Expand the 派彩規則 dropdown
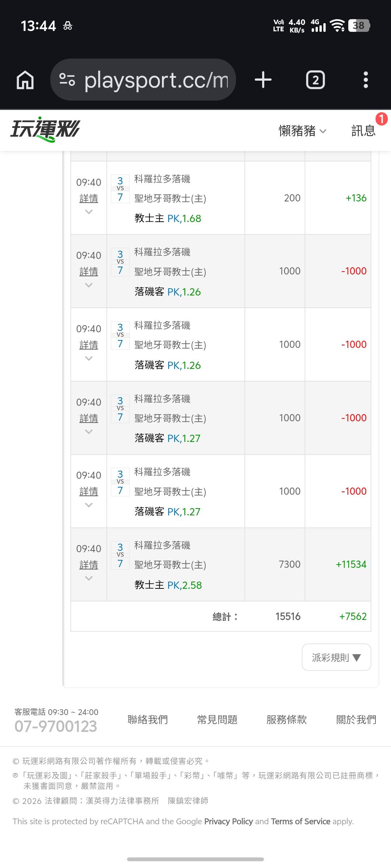 coord(336,657)
